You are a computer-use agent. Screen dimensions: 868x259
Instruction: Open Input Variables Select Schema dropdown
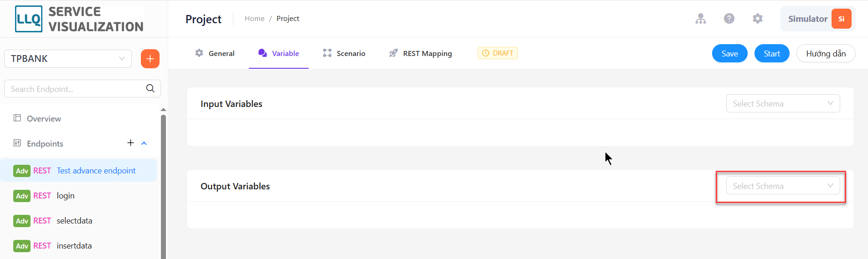pyautogui.click(x=783, y=103)
